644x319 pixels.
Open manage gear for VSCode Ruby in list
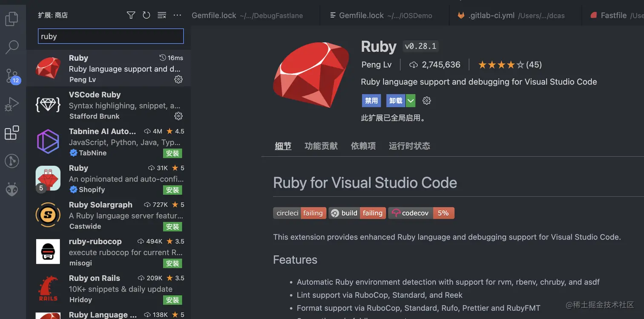pos(178,116)
